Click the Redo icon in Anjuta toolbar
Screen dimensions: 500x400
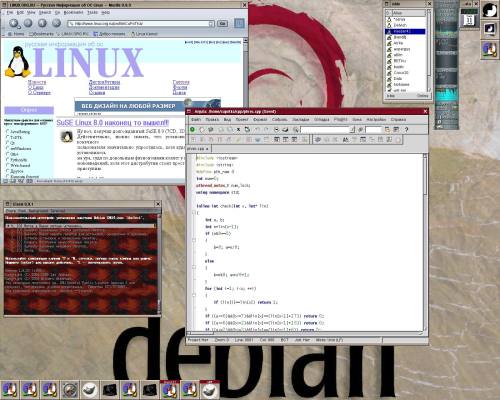pyautogui.click(x=266, y=129)
